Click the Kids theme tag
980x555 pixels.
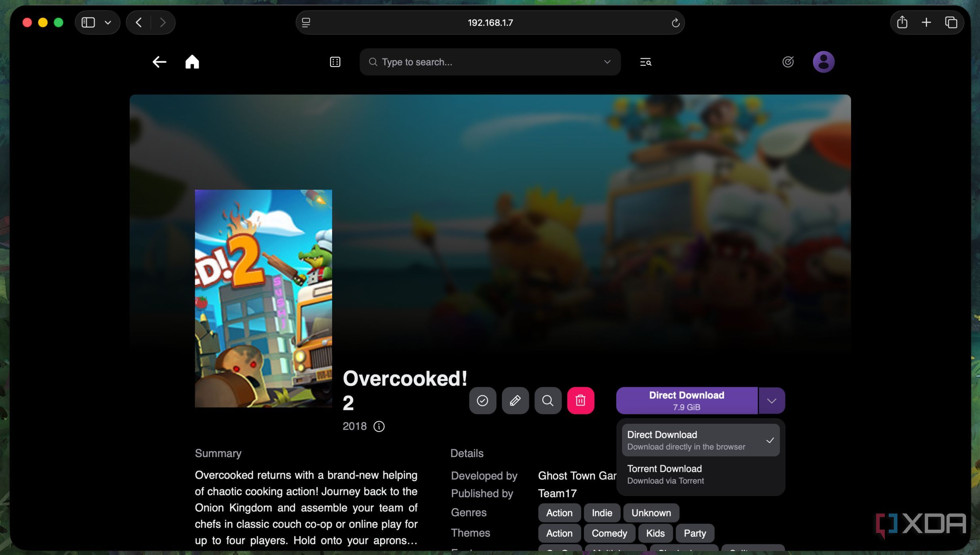[655, 533]
